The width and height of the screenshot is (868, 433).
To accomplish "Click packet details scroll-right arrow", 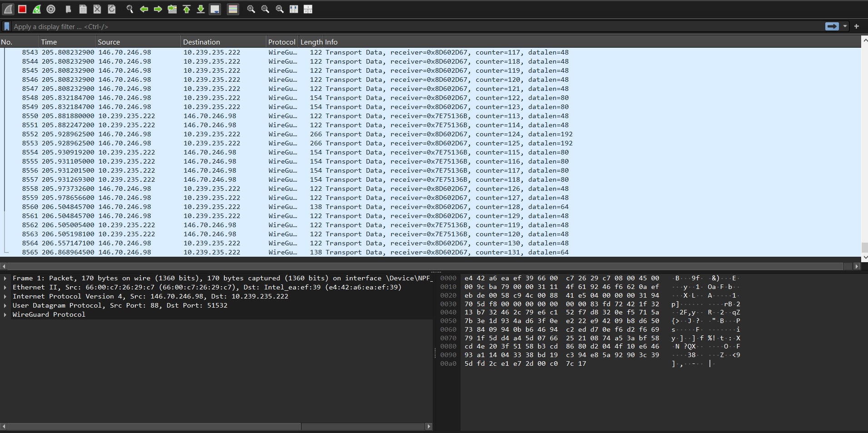I will tap(428, 427).
